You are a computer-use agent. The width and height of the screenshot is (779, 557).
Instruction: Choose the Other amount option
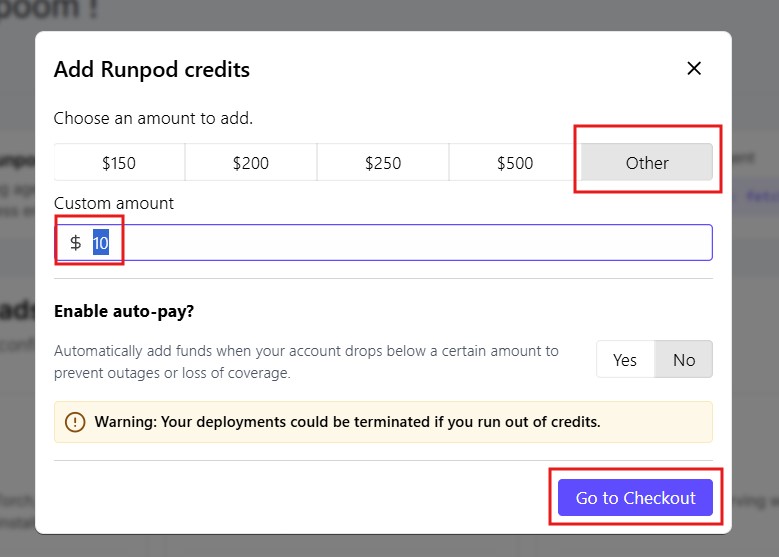point(647,162)
